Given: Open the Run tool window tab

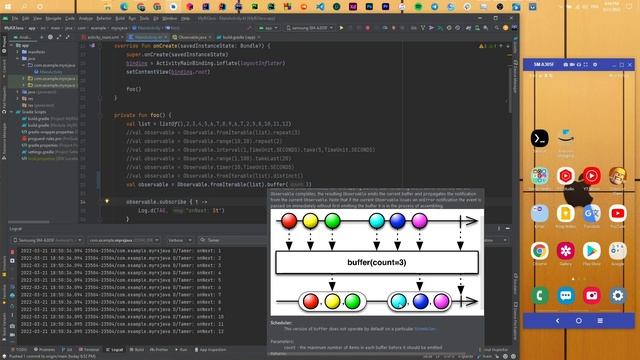Looking at the screenshot, I should [181, 350].
